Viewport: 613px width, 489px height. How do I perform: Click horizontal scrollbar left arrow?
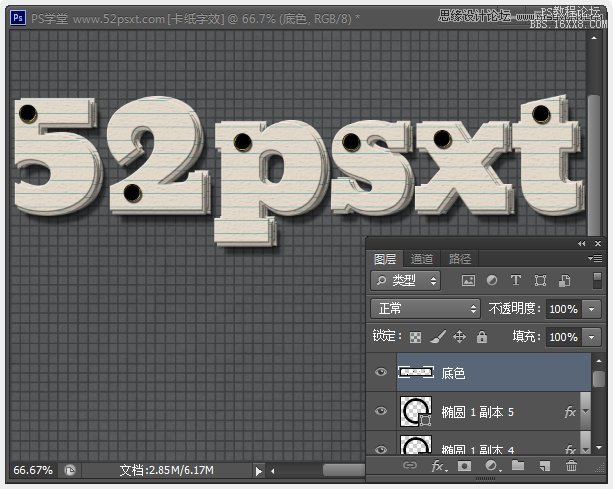pyautogui.click(x=272, y=471)
